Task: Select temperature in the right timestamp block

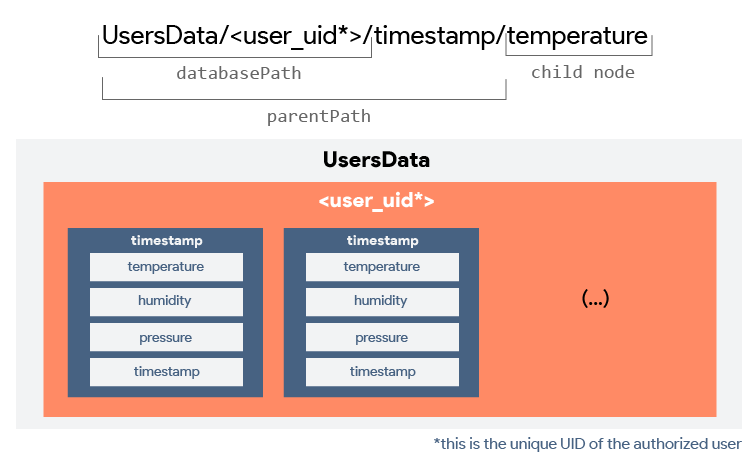Action: [382, 267]
